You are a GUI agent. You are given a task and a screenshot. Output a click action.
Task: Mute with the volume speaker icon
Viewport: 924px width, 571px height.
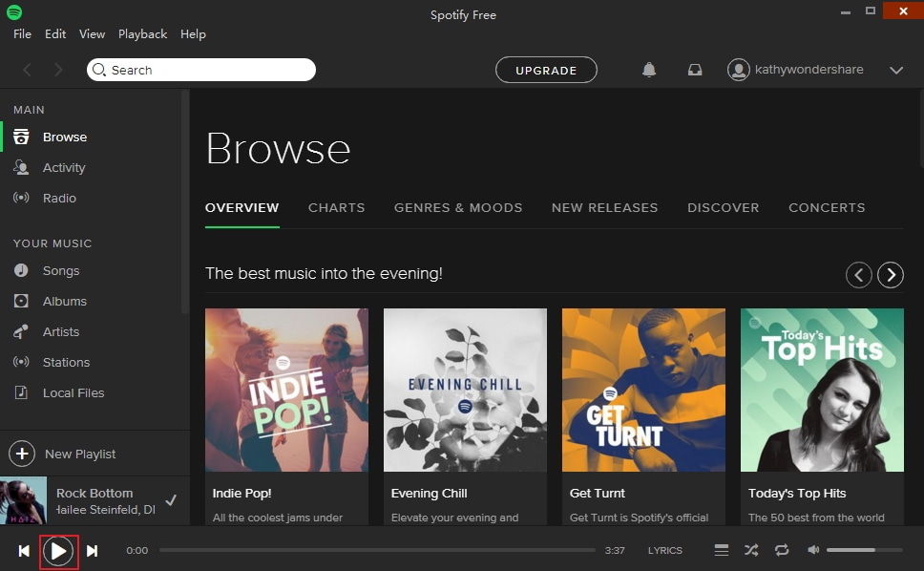pos(813,550)
